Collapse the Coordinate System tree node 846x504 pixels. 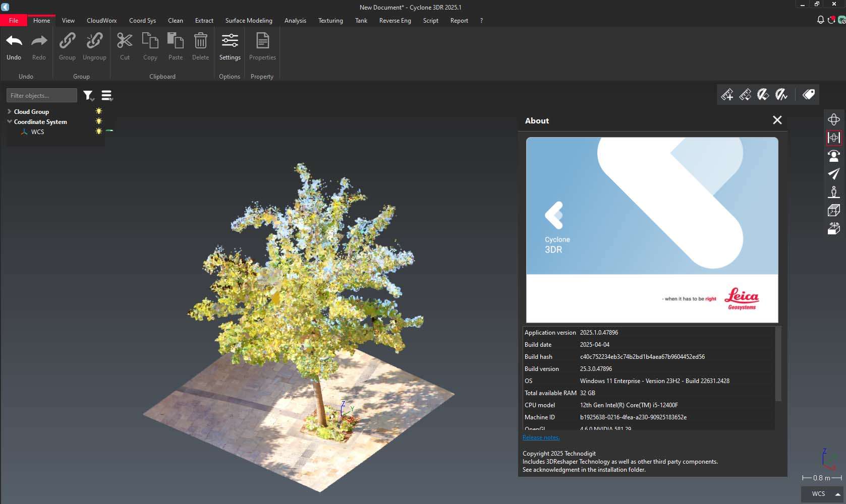click(x=10, y=121)
